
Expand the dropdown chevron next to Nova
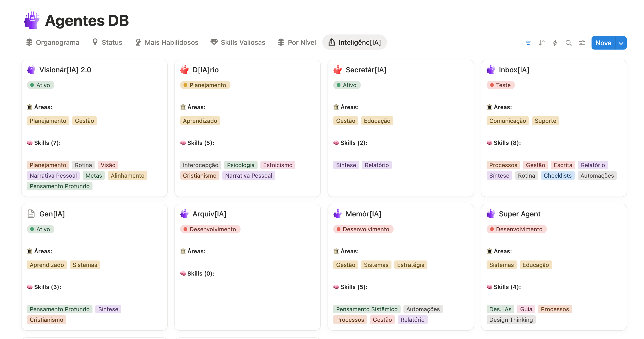point(621,43)
